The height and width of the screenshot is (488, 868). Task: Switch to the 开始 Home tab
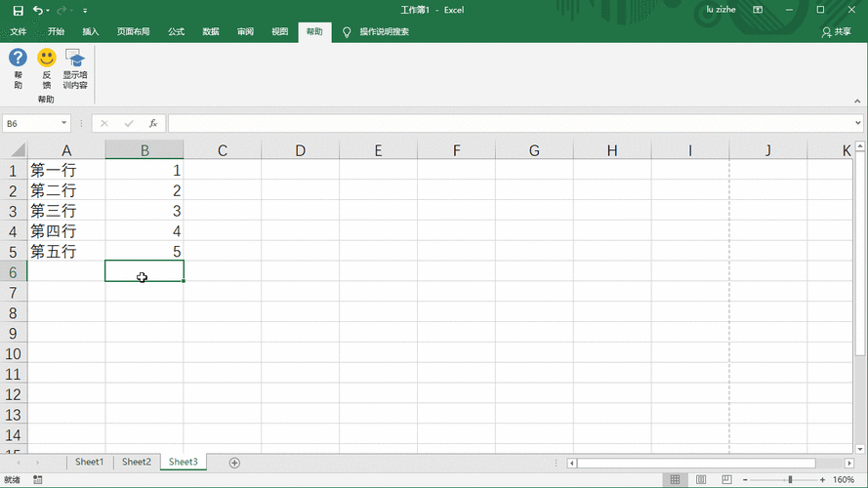(56, 31)
